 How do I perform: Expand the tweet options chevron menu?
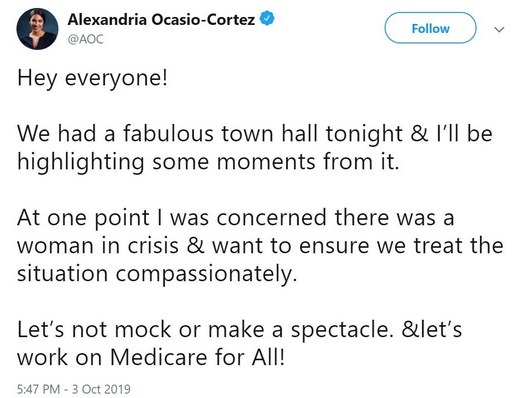click(x=499, y=30)
